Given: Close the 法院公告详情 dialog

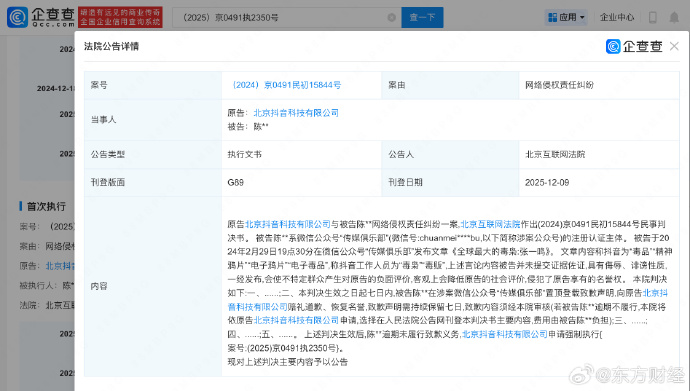Looking at the screenshot, I should point(674,46).
